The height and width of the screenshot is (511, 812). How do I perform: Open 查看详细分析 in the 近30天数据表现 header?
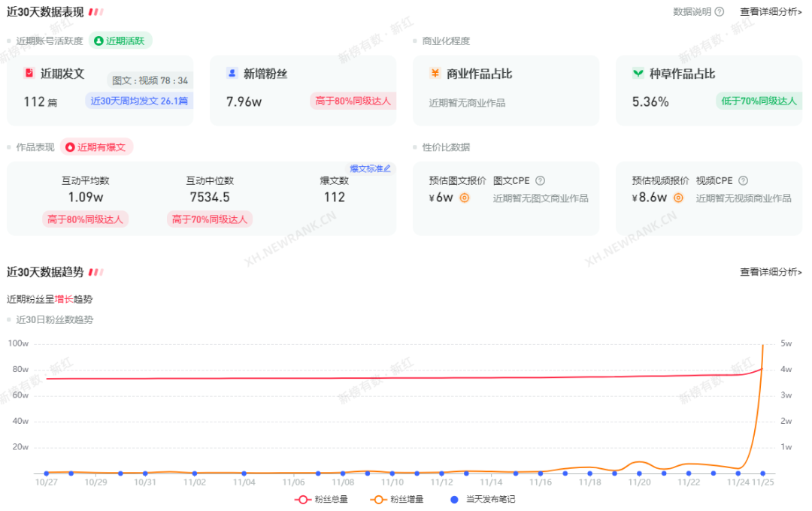(x=771, y=11)
